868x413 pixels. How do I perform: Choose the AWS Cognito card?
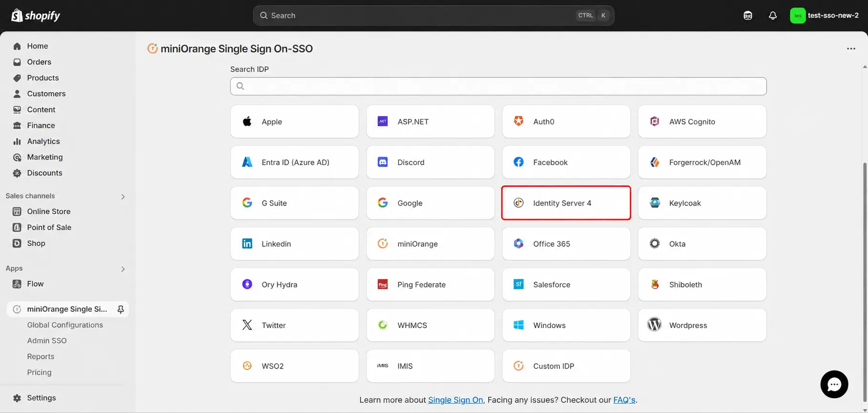(702, 122)
